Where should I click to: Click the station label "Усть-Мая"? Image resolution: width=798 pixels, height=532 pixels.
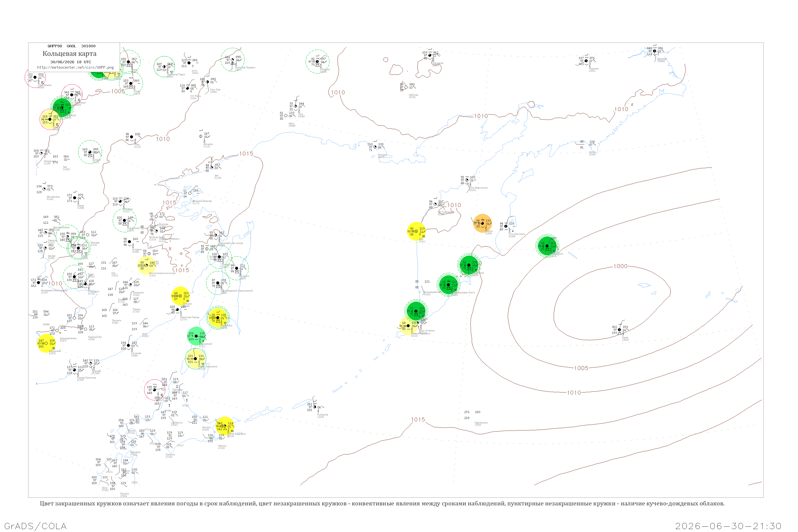pyautogui.click(x=215, y=90)
